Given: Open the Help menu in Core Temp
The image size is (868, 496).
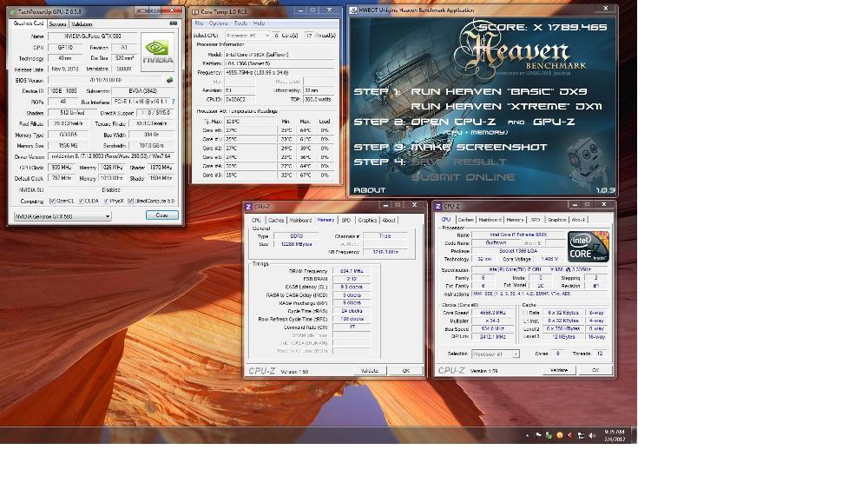Looking at the screenshot, I should click(x=259, y=23).
